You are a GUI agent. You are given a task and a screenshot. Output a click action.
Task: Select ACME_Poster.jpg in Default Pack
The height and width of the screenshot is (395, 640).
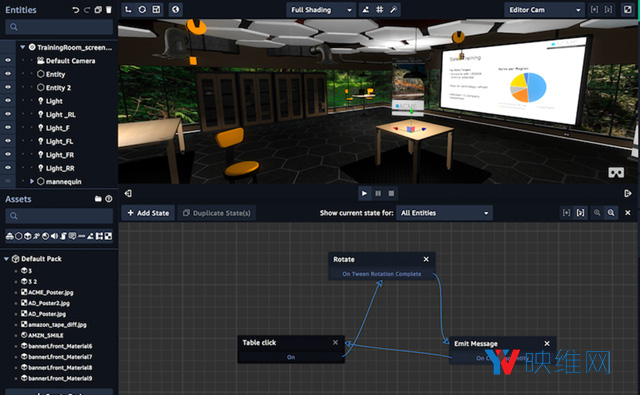(x=51, y=292)
